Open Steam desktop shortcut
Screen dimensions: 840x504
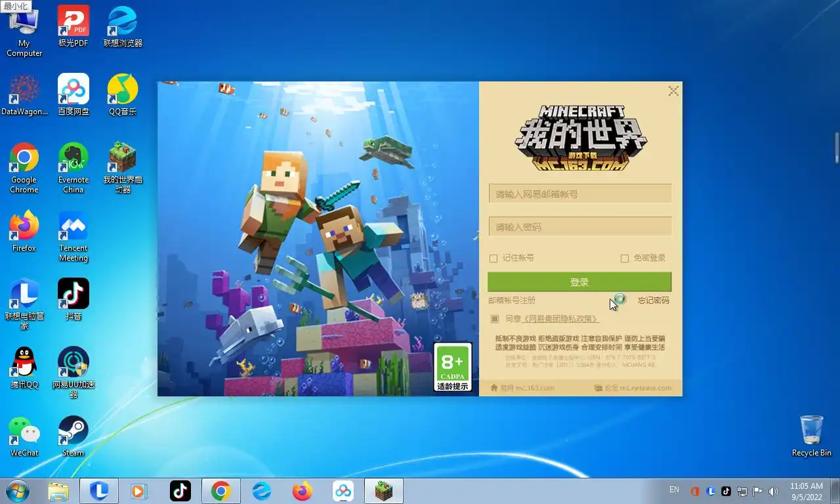(73, 436)
